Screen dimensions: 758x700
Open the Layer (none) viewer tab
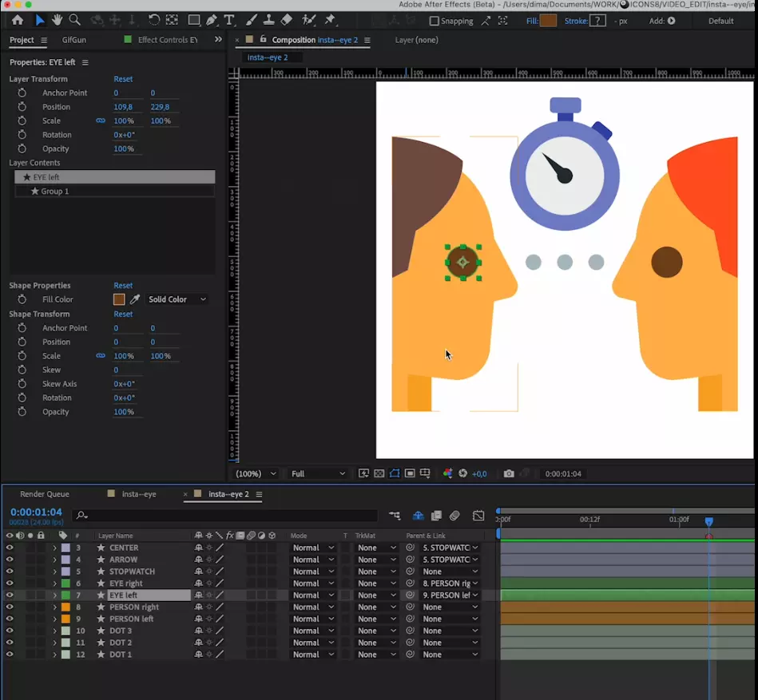click(x=416, y=40)
